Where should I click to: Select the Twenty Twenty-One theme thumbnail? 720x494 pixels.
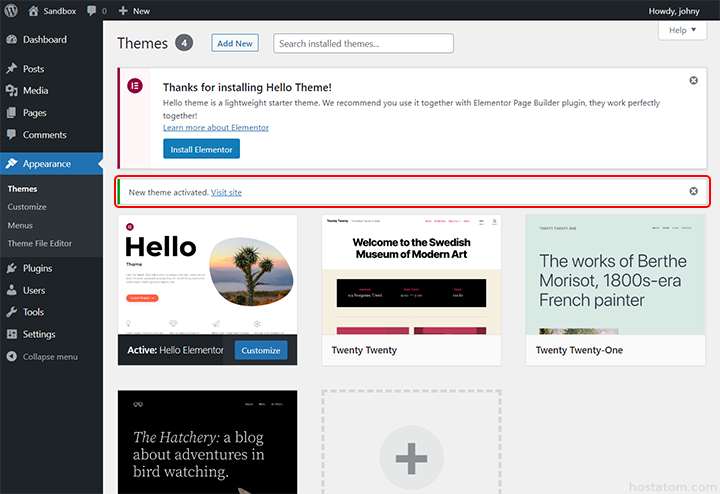click(615, 274)
